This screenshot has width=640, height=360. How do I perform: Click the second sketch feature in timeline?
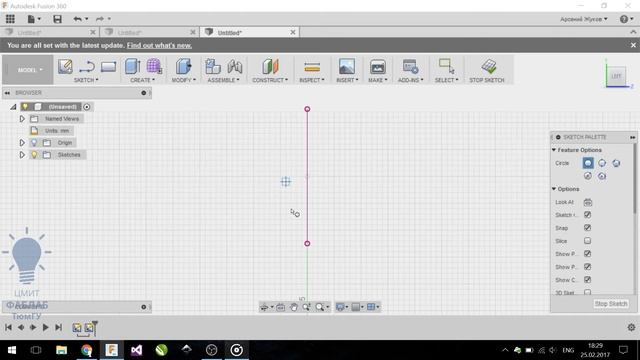point(89,327)
